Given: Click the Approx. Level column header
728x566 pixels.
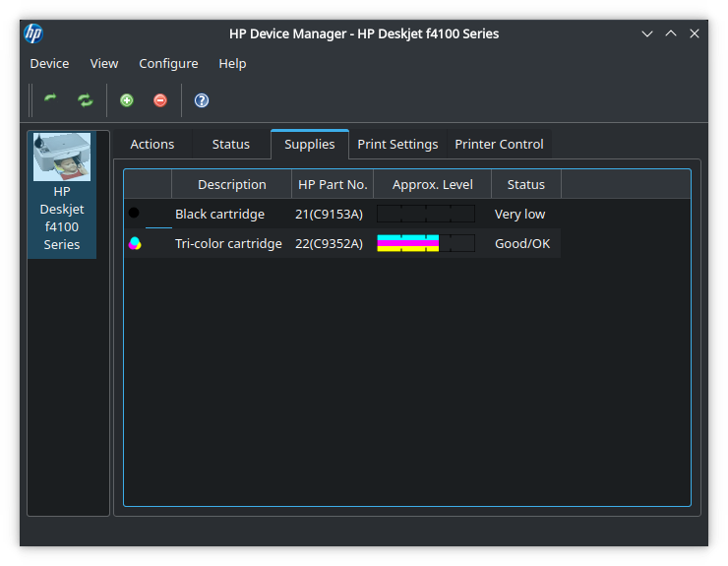Looking at the screenshot, I should click(432, 184).
